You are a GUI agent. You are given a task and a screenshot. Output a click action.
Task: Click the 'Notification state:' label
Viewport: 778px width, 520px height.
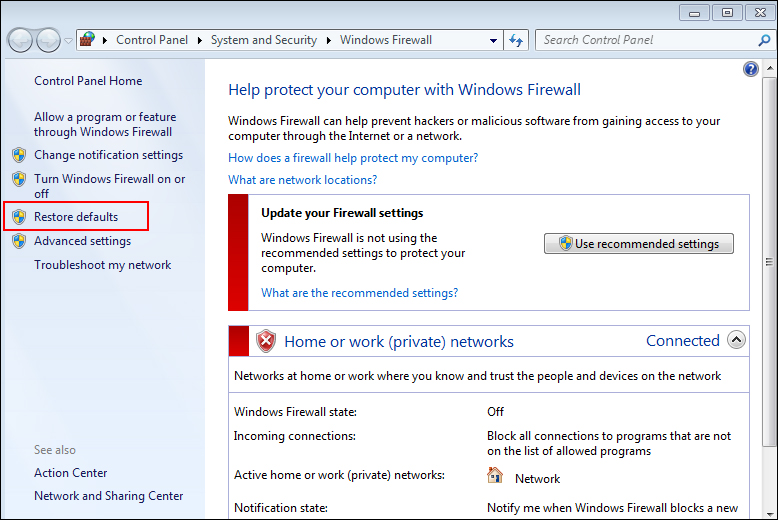(281, 508)
